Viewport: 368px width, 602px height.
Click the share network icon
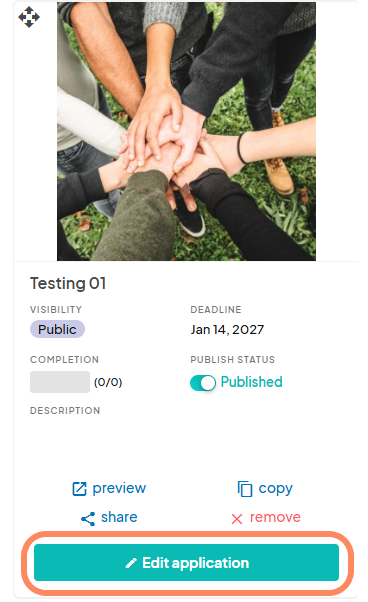88,519
